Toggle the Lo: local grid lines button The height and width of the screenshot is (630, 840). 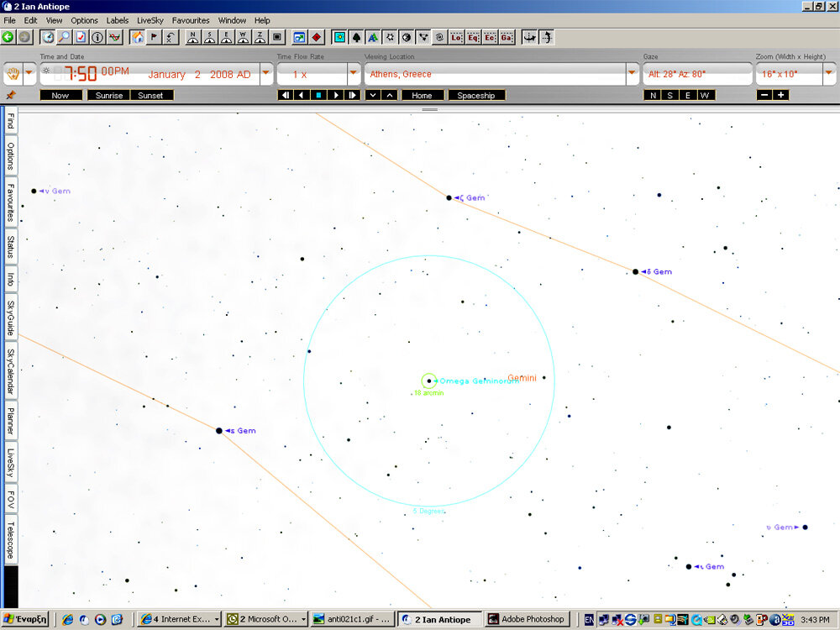[457, 37]
